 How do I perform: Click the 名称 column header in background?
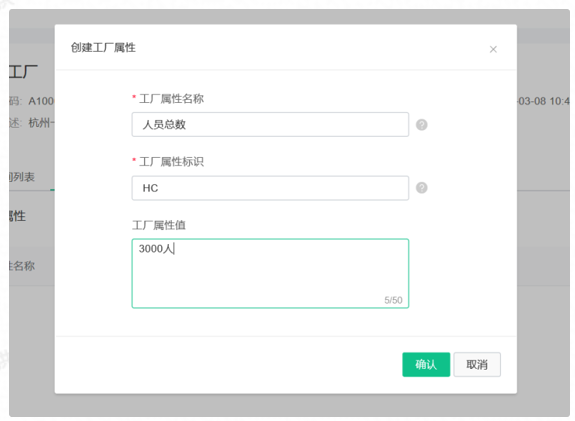click(x=22, y=266)
